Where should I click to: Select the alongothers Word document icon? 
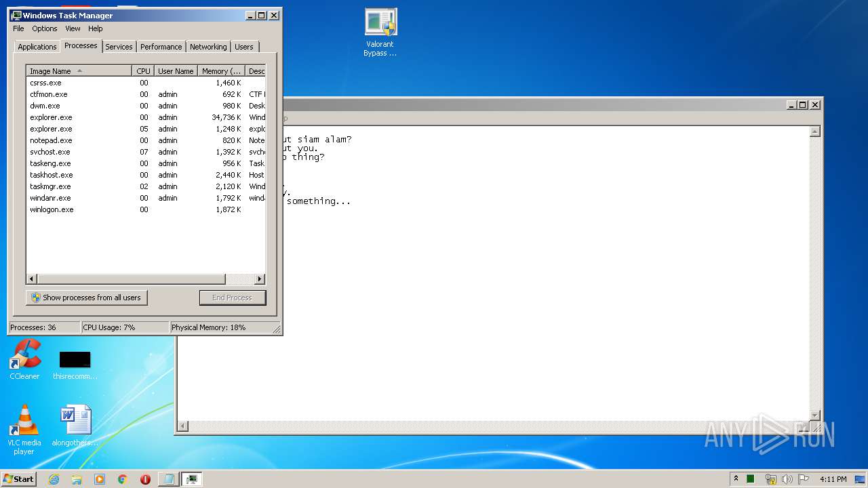click(75, 426)
